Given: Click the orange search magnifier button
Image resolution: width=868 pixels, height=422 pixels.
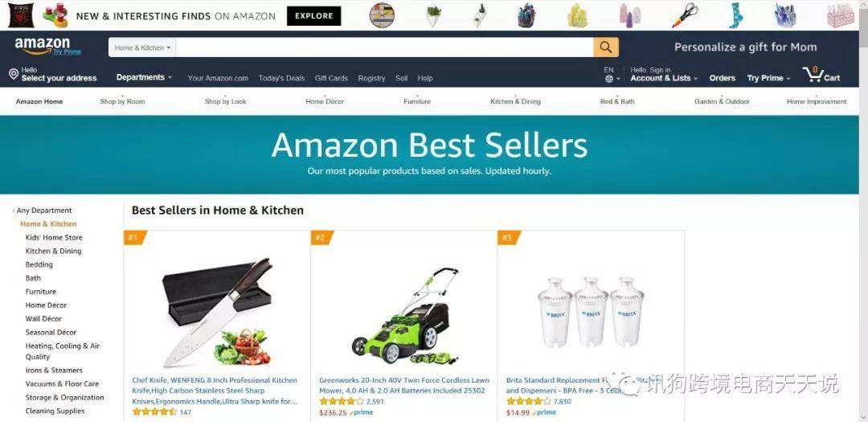Looking at the screenshot, I should (x=606, y=47).
